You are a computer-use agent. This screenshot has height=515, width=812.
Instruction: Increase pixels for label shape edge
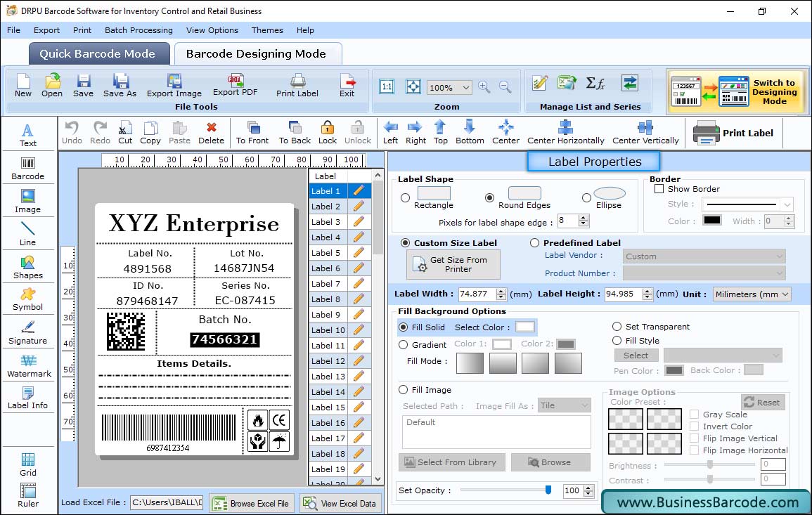pos(584,217)
